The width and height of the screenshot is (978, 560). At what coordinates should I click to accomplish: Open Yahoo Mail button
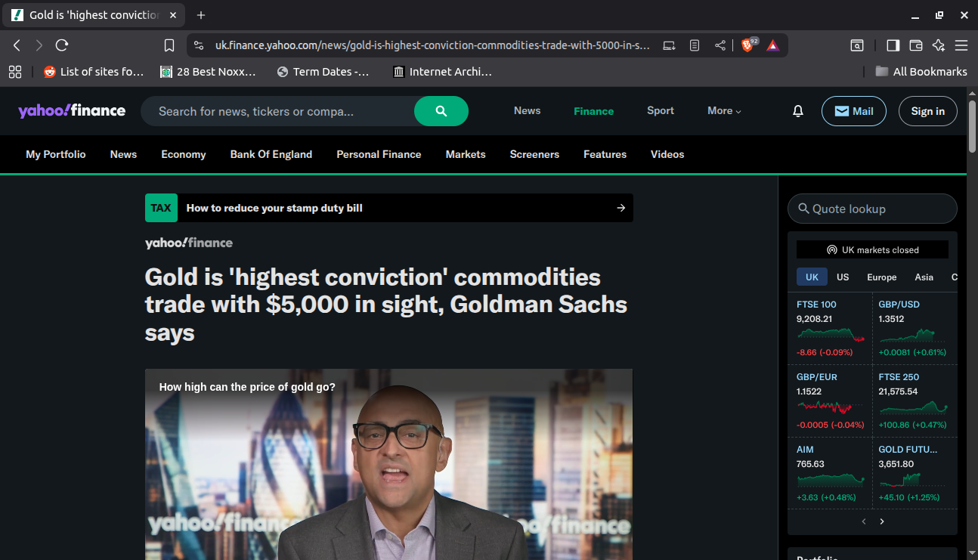tap(854, 111)
